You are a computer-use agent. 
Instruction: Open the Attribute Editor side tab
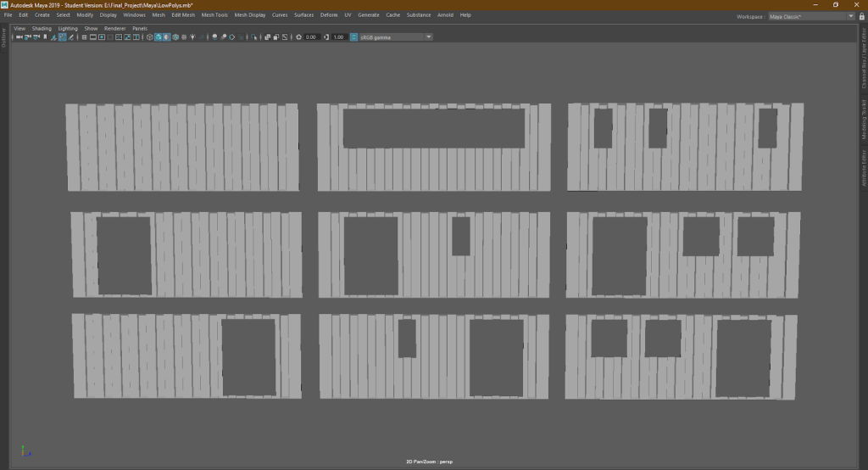[864, 167]
